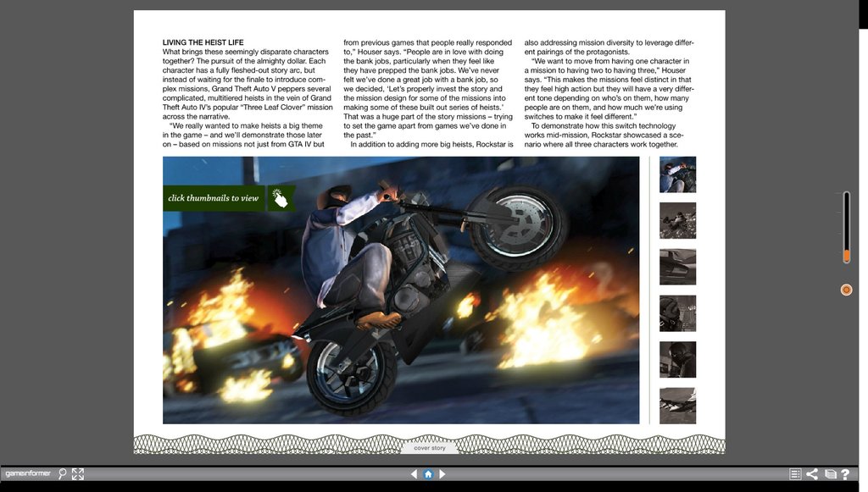Select the second grayscale thumbnail
The image size is (868, 492).
tap(677, 220)
